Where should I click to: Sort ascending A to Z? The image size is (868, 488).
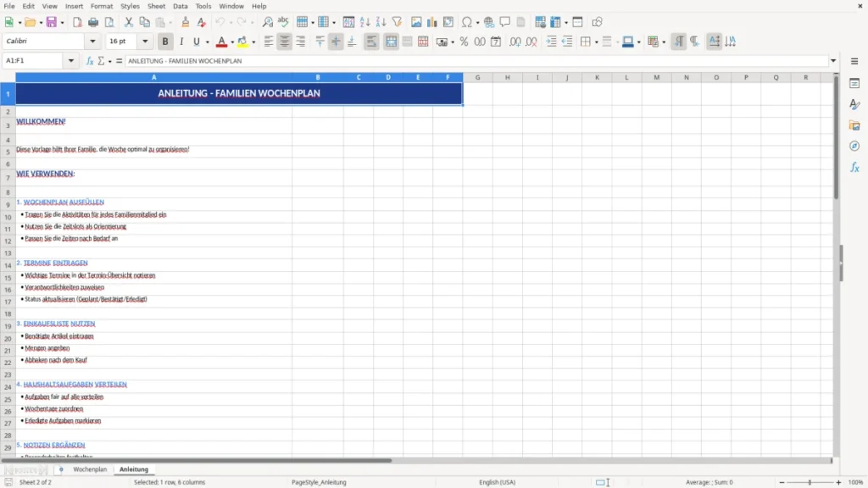point(364,22)
